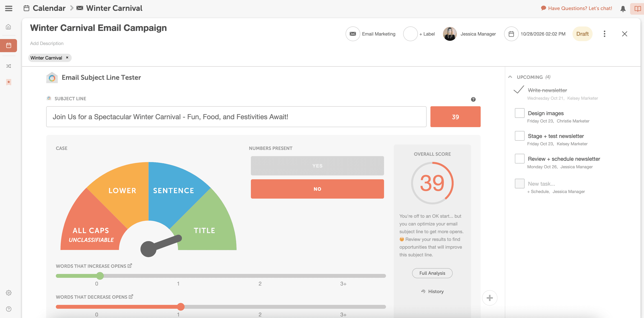Open the starred bookmark sidebar icon
Image resolution: width=644 pixels, height=318 pixels.
9,82
